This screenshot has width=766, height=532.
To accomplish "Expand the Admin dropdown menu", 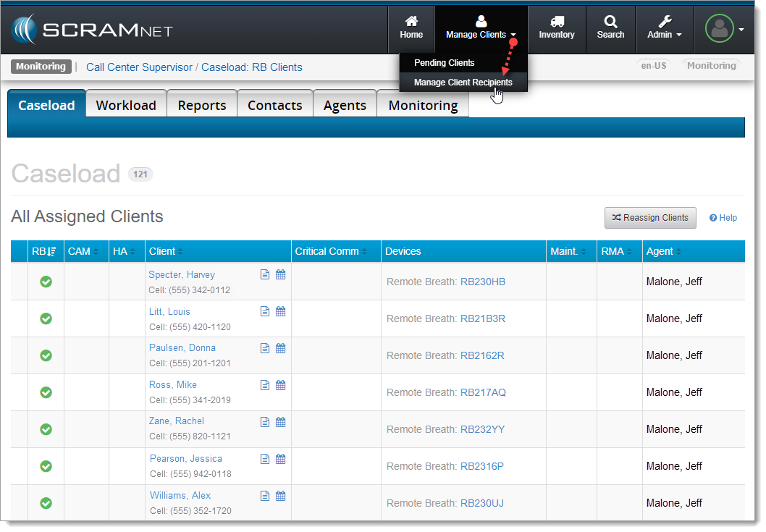I will (664, 29).
